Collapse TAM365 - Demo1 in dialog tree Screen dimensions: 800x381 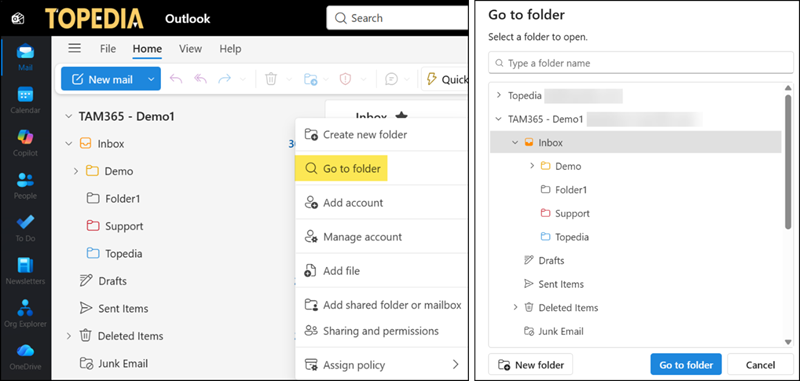[498, 119]
